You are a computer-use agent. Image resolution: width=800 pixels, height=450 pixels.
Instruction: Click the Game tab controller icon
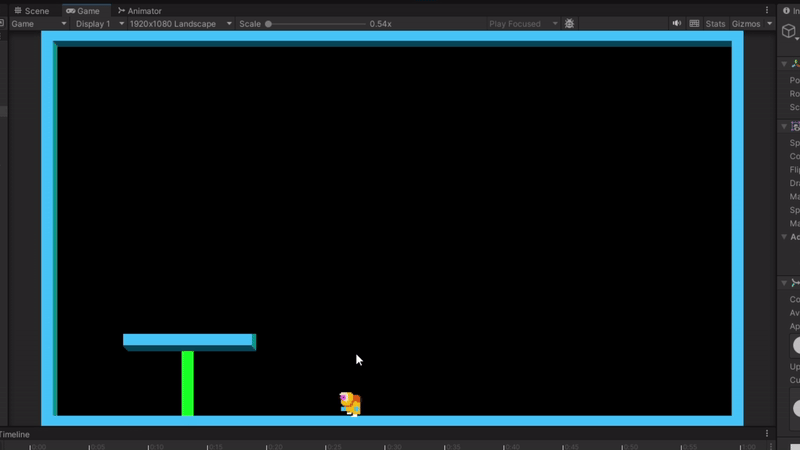[x=70, y=11]
